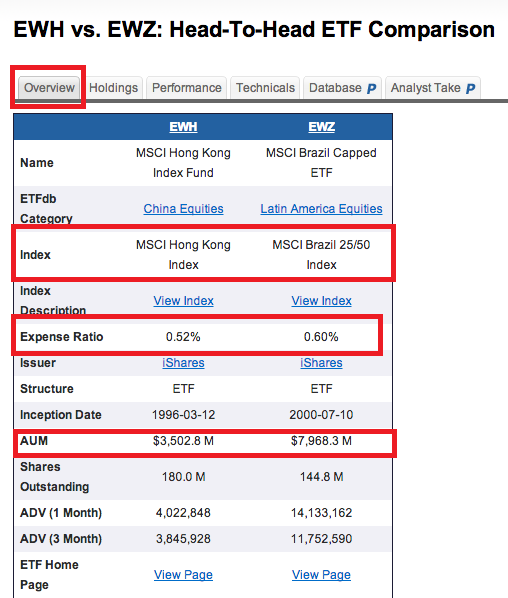Open iShares issuer link for EWZ

322,363
